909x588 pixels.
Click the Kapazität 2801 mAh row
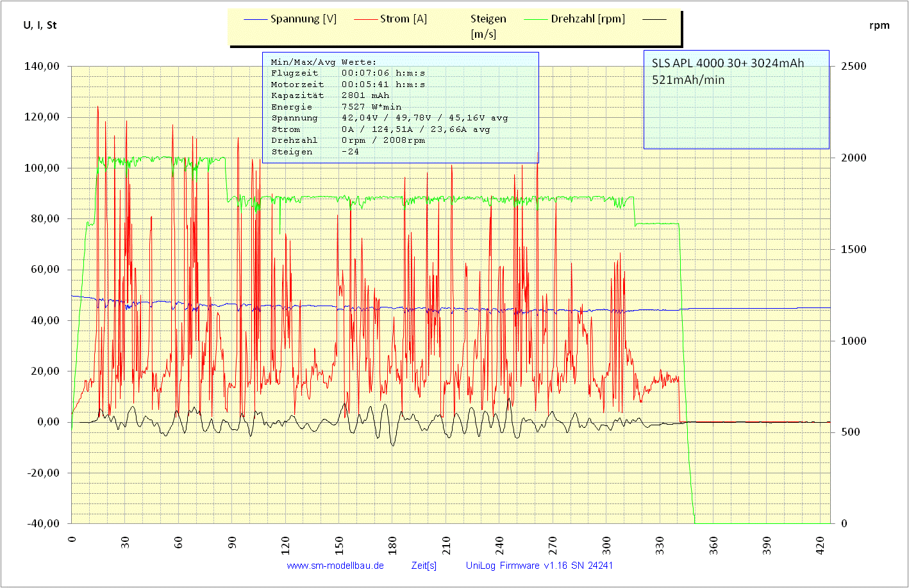click(330, 95)
